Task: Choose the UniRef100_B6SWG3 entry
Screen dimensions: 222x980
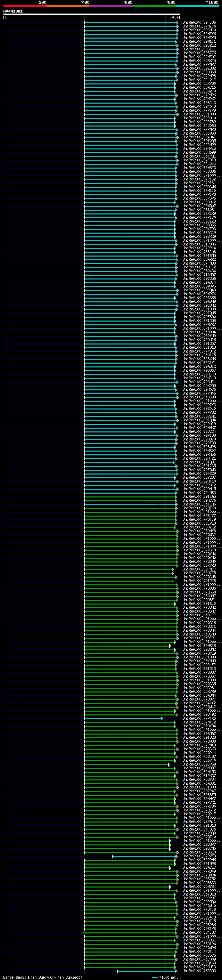Action: tap(199, 133)
